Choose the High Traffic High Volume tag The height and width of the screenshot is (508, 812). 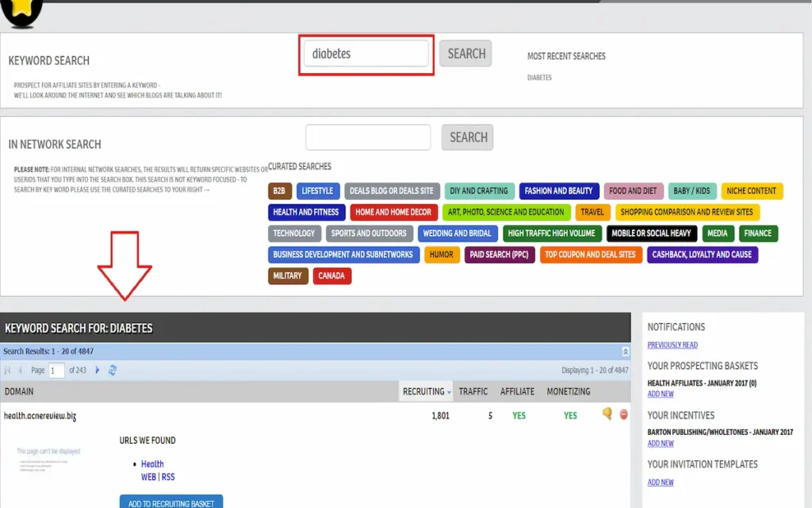click(x=552, y=233)
